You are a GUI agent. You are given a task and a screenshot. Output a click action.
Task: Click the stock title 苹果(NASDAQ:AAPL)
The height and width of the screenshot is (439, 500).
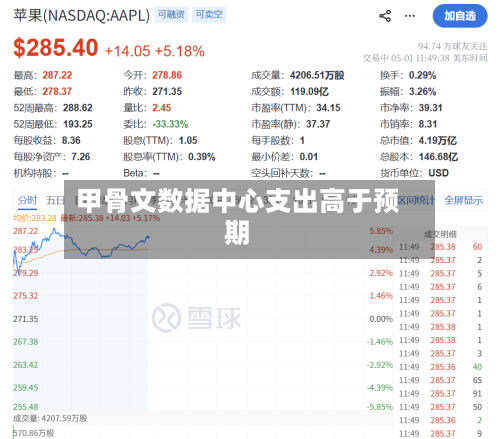[x=81, y=15]
